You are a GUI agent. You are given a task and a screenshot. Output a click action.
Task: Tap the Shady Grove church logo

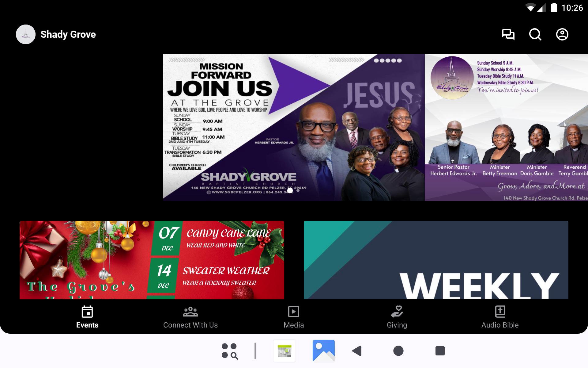point(26,34)
